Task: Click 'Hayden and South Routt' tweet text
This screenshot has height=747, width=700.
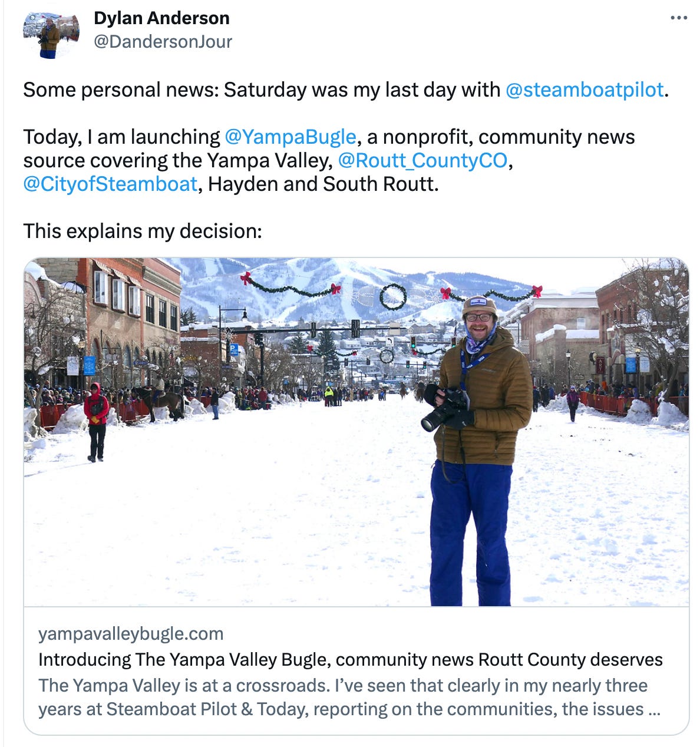Action: [x=323, y=184]
